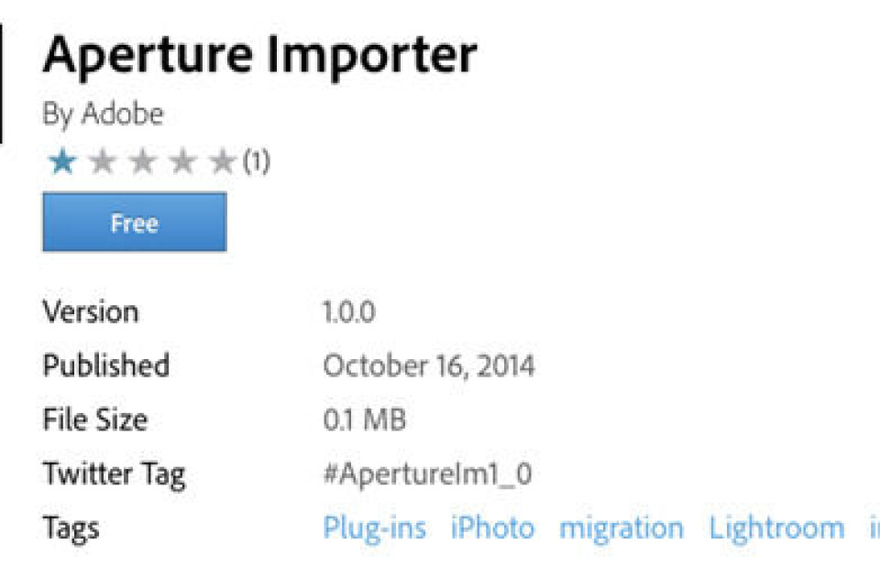Viewport: 880px width, 588px height.
Task: Click the published date October 16, 2014
Action: (428, 366)
